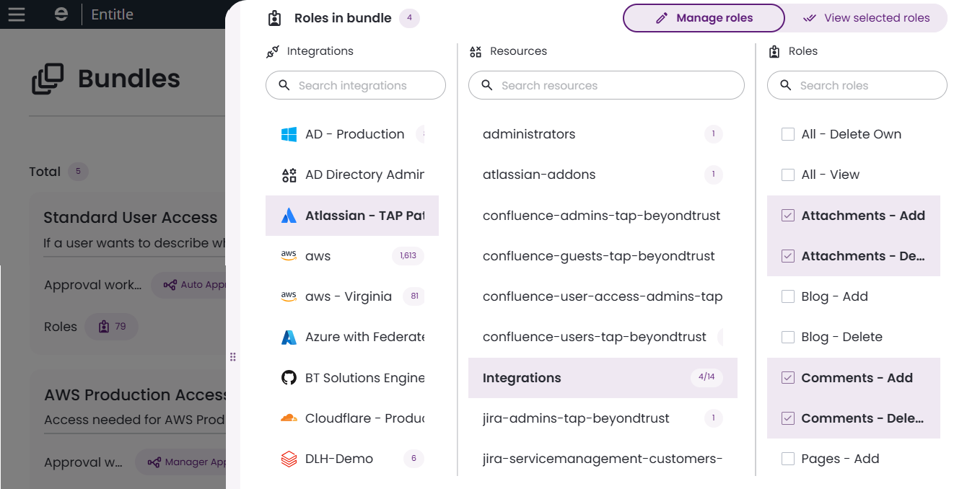Click the Atlassian logo on the selected integration
The image size is (980, 489).
click(x=288, y=215)
